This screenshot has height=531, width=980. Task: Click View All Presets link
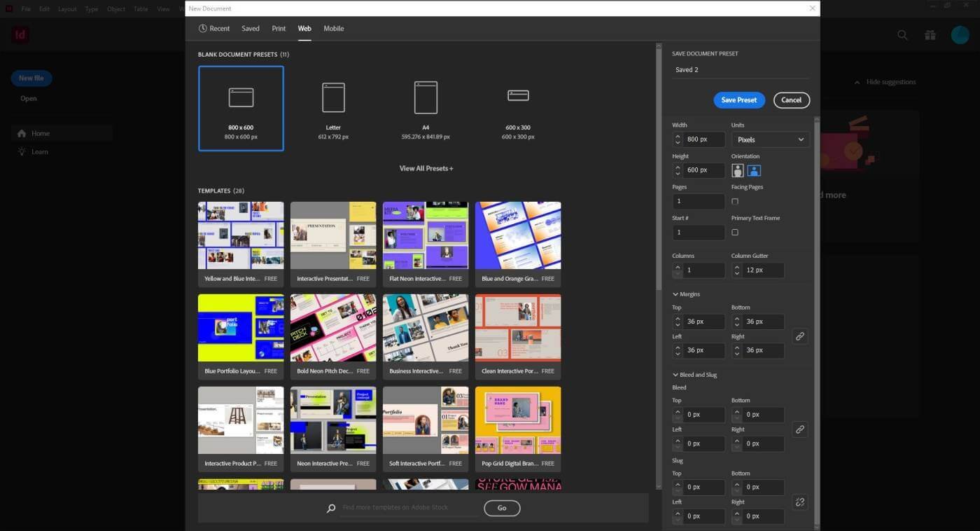point(426,168)
